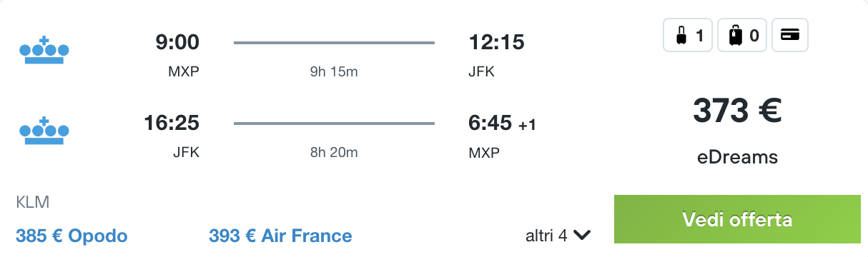Click the 373 € price
This screenshot has height=257, width=868.
737,111
